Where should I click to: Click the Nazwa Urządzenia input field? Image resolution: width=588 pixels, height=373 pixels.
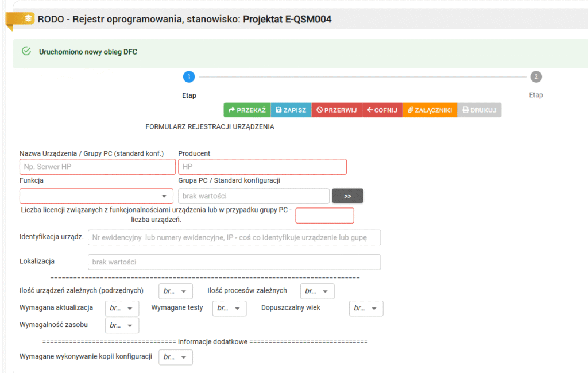click(98, 167)
